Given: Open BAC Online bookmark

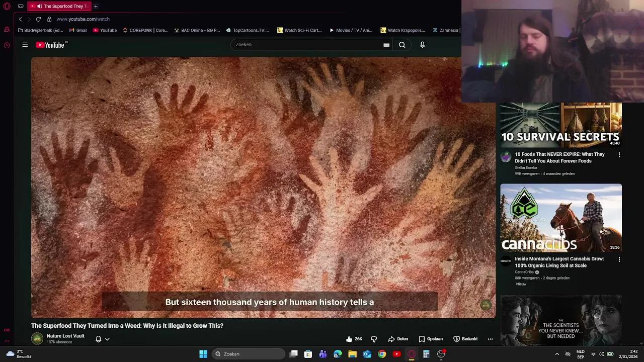Looking at the screenshot, I should click(x=197, y=30).
